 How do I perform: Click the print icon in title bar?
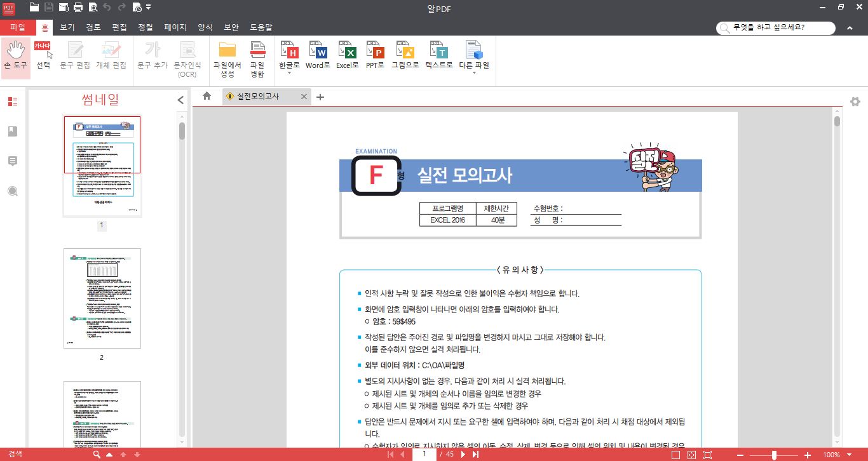[x=78, y=8]
